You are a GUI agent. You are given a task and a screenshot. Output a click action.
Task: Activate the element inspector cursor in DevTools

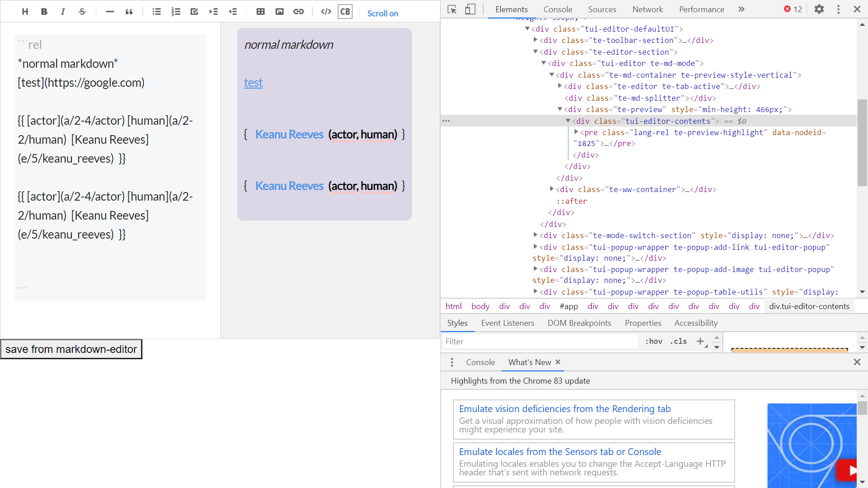452,9
